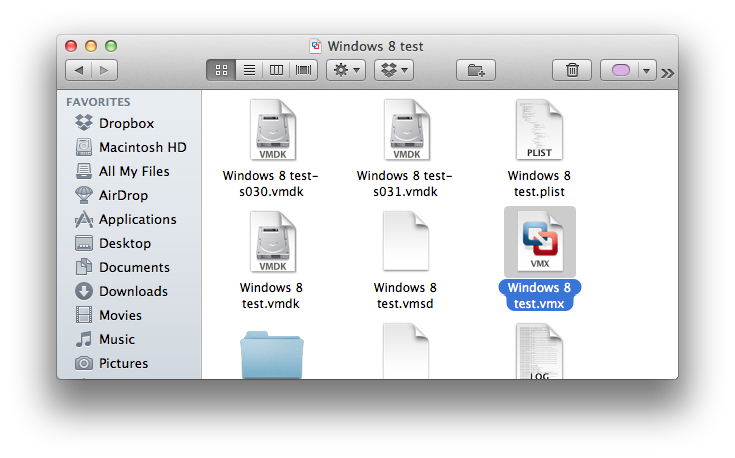The width and height of the screenshot is (735, 458).
Task: Open Applications in the sidebar
Action: tap(137, 219)
